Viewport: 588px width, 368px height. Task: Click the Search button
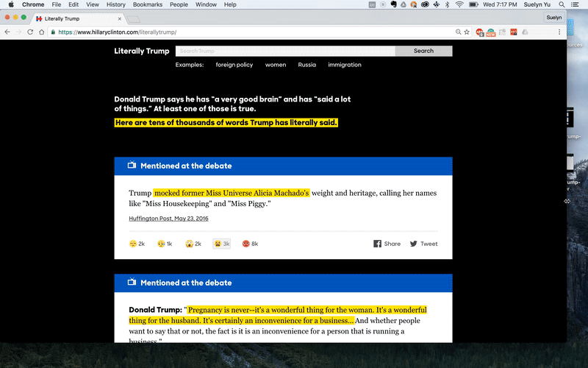(424, 51)
